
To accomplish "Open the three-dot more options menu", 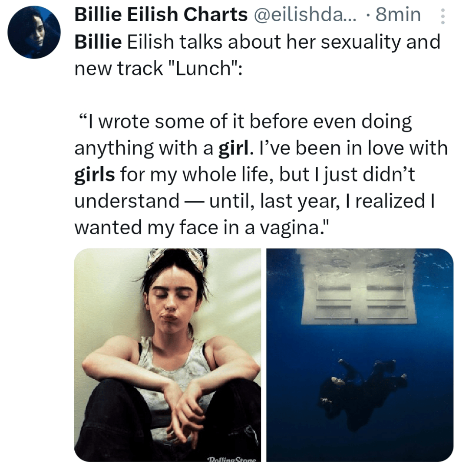I will click(x=443, y=16).
